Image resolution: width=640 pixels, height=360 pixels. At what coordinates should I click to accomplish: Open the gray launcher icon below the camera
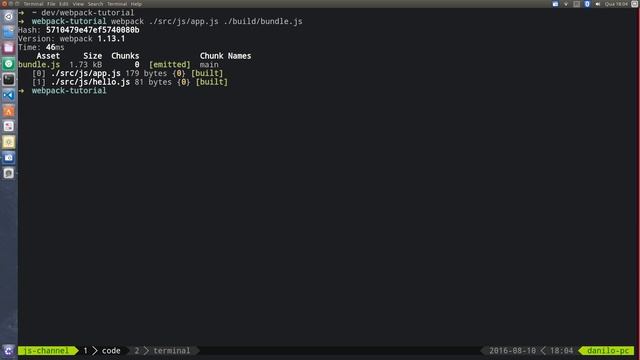pyautogui.click(x=9, y=173)
